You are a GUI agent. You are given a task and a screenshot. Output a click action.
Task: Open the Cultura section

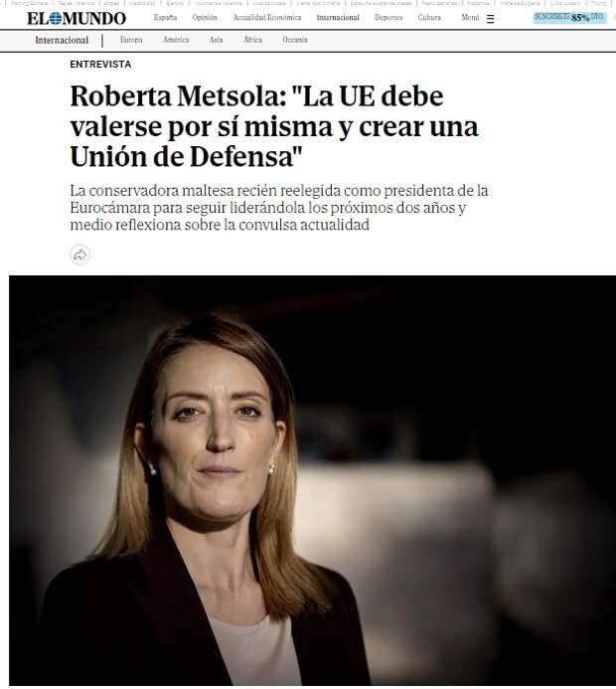429,18
